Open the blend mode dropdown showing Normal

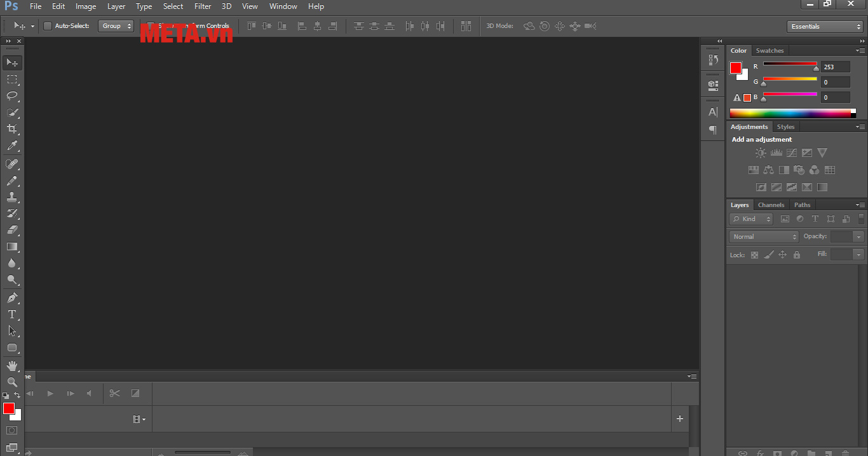click(763, 236)
